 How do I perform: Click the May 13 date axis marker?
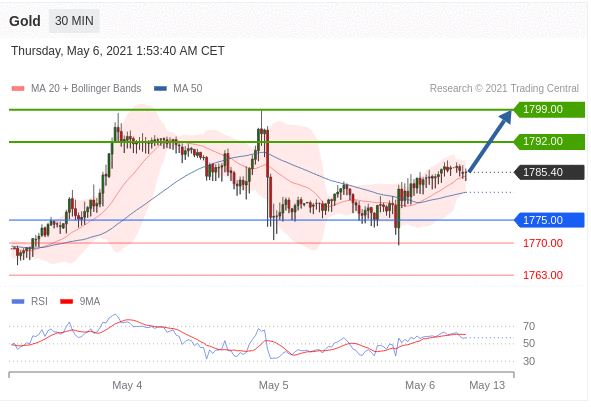click(x=487, y=385)
